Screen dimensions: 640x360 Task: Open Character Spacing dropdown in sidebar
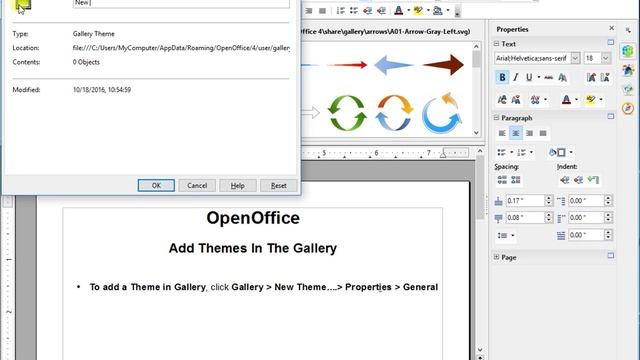tap(545, 99)
